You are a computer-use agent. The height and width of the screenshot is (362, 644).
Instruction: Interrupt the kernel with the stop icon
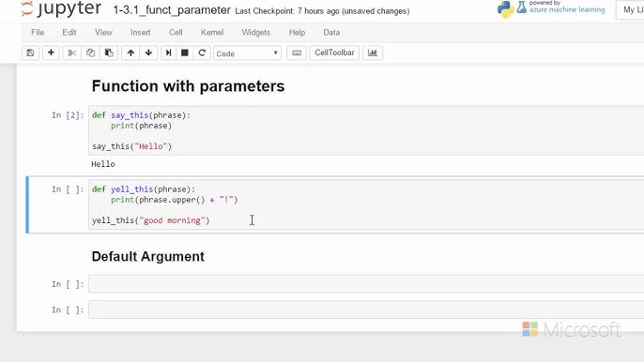(185, 53)
